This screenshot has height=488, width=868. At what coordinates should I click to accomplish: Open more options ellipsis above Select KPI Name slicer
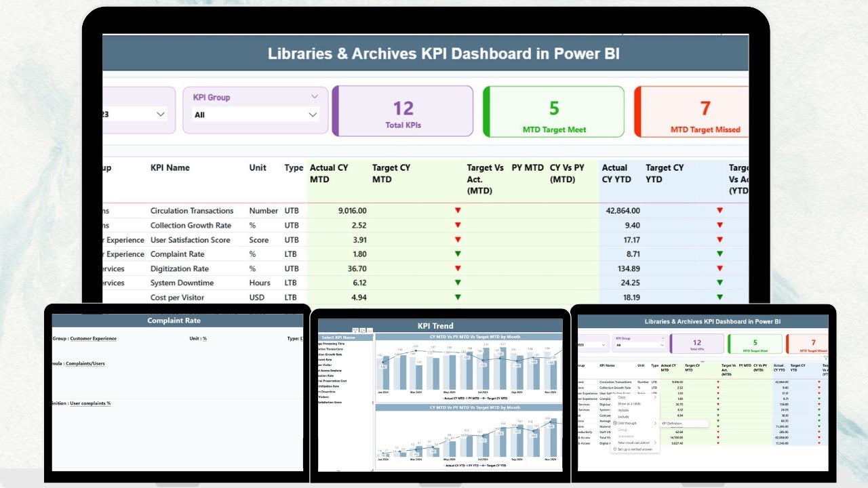pyautogui.click(x=370, y=331)
